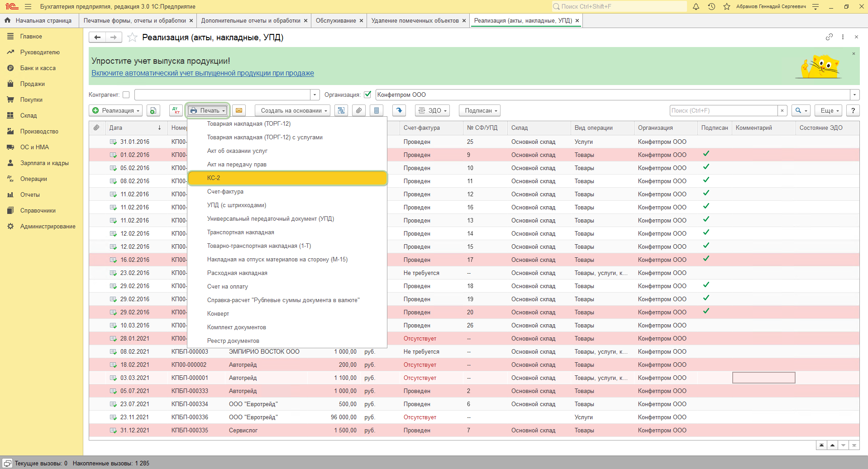The image size is (868, 469).
Task: Show Дт/Кт postings for the document
Action: click(x=176, y=111)
